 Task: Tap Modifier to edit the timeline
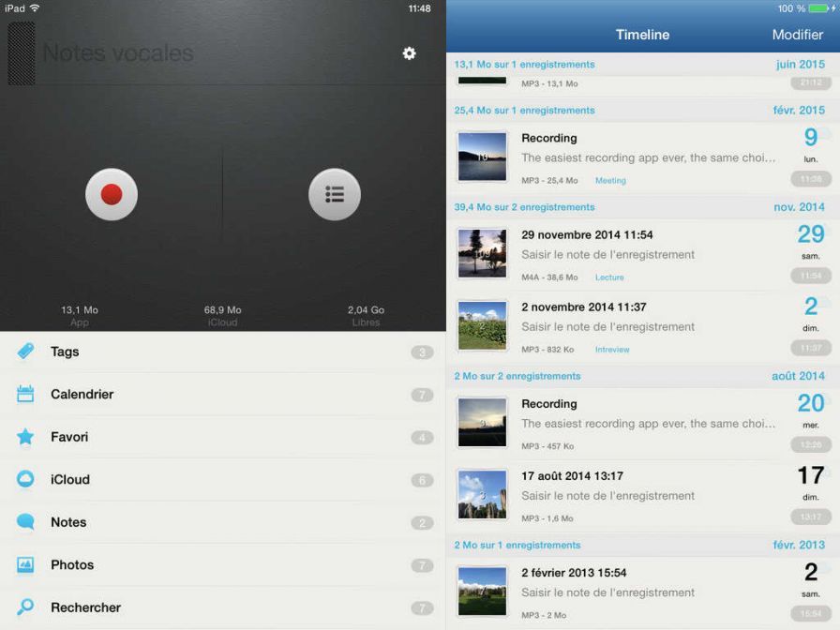(797, 34)
